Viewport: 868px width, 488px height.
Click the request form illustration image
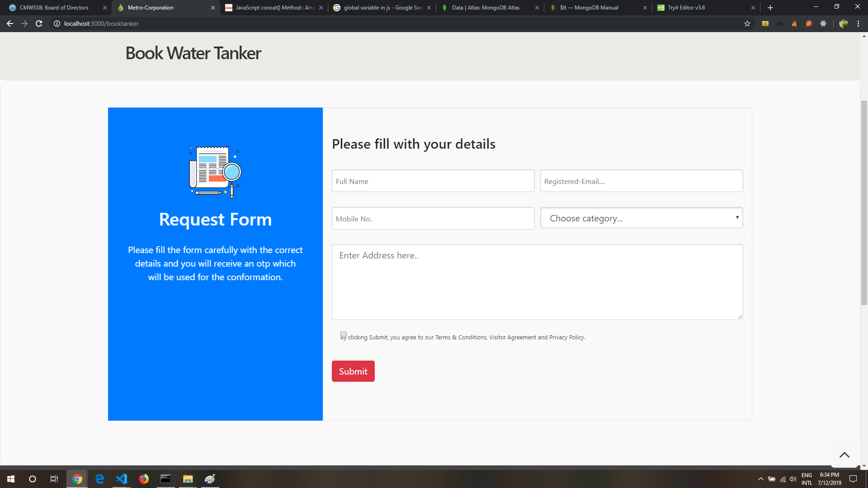pyautogui.click(x=215, y=172)
